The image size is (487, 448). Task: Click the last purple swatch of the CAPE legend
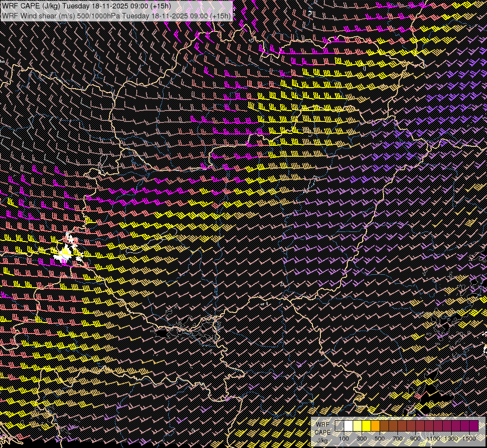[474, 426]
